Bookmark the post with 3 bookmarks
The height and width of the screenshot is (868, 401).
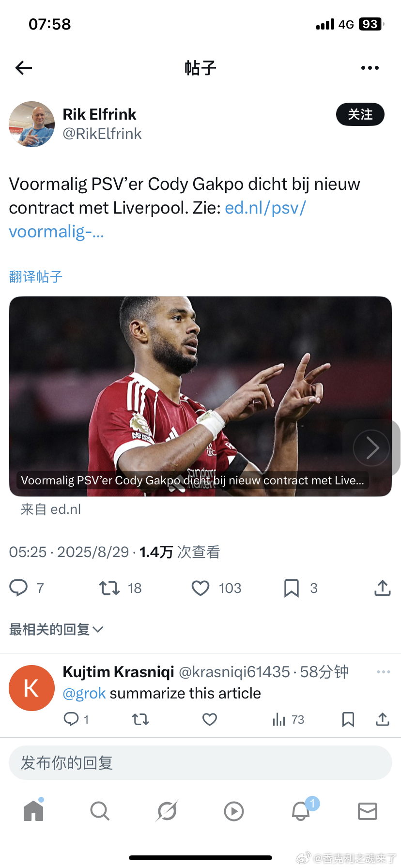291,588
